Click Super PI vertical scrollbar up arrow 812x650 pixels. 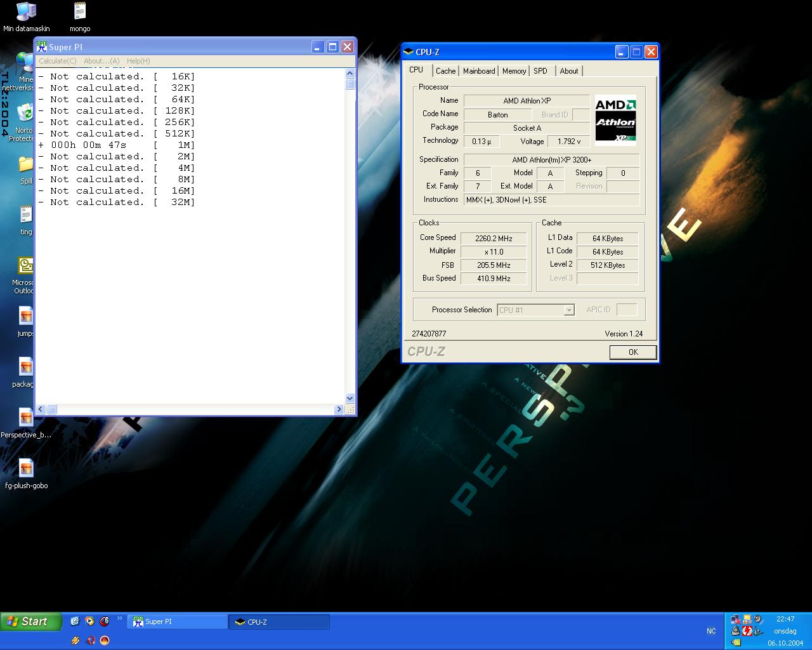pyautogui.click(x=350, y=73)
